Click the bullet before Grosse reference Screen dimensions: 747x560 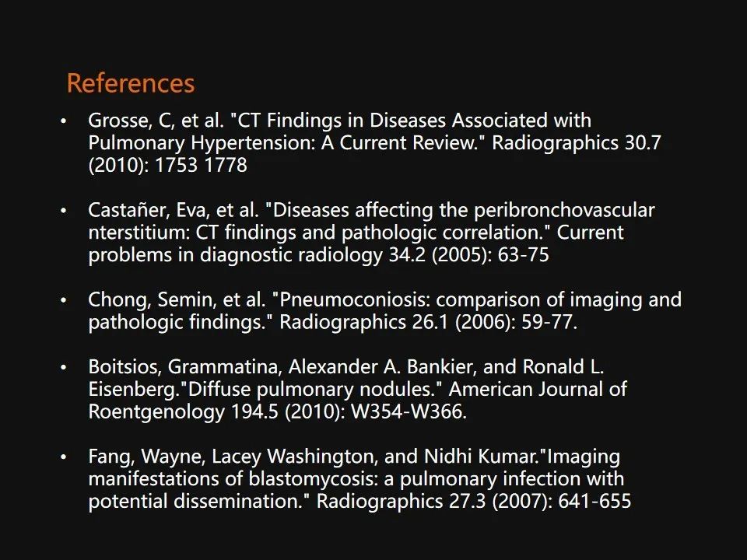pos(64,121)
